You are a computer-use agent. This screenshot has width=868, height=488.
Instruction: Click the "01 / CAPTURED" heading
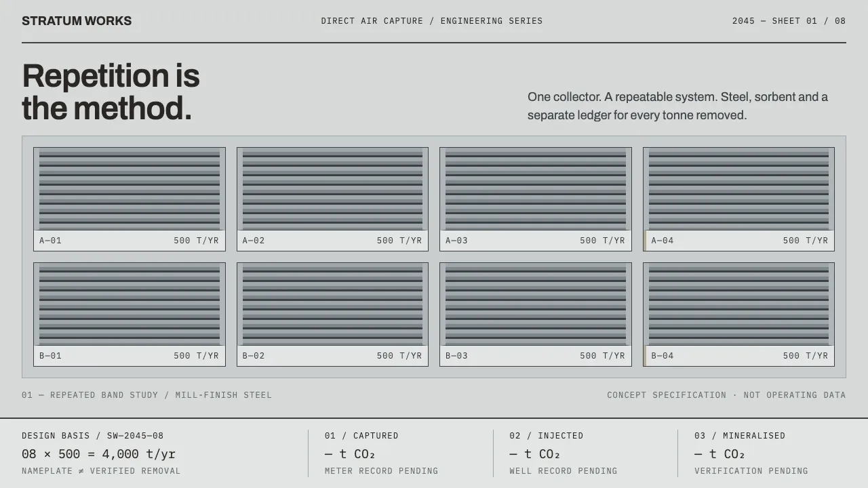pyautogui.click(x=361, y=436)
